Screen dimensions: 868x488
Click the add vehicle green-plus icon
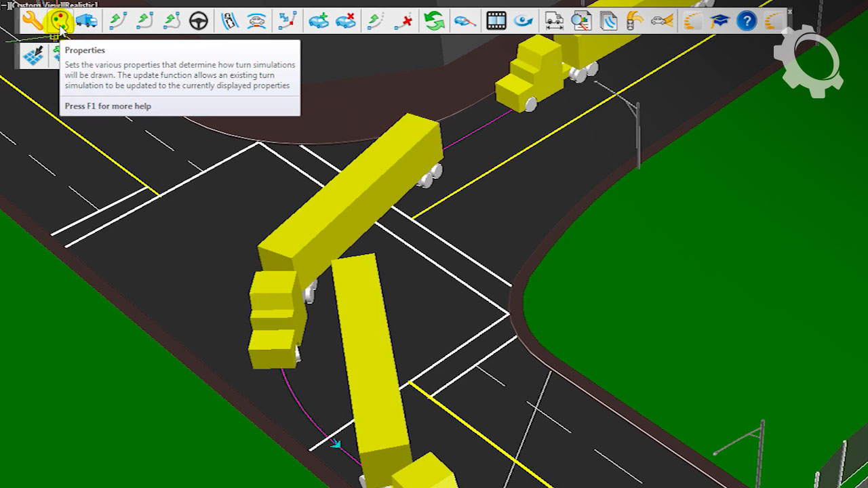click(318, 21)
